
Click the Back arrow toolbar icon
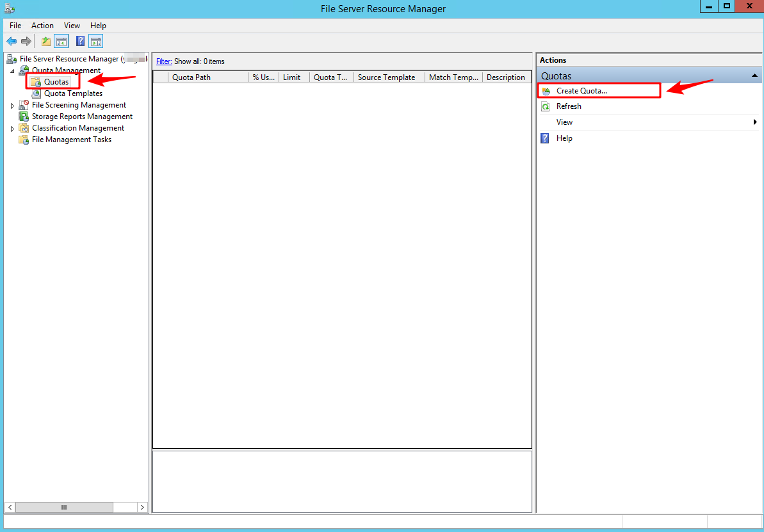tap(11, 42)
